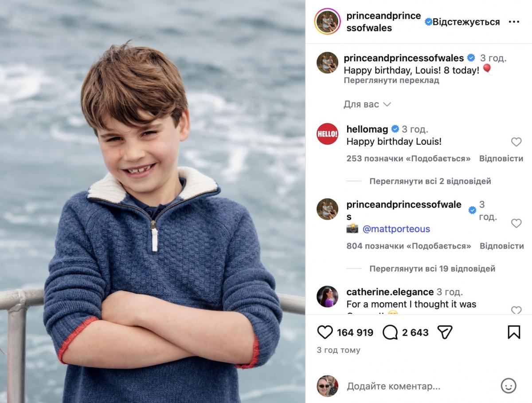The height and width of the screenshot is (403, 532).
Task: Expand all 2 replies under hellomag comment
Action: pos(430,181)
